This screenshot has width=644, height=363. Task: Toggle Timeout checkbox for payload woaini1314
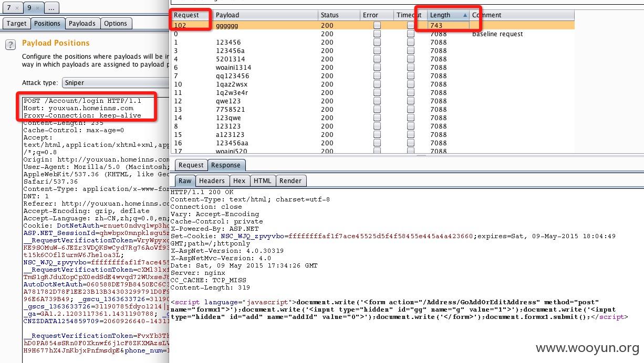click(411, 67)
